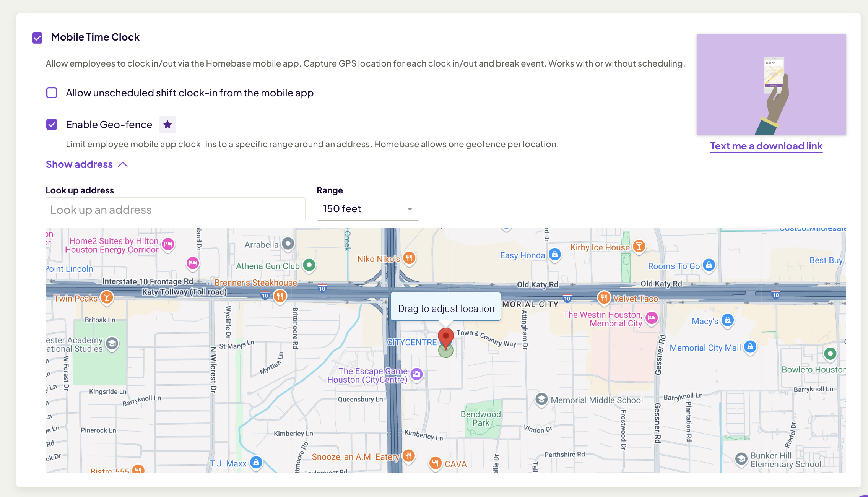Click the Memorial Middle School marker
This screenshot has height=497, width=868.
541,400
